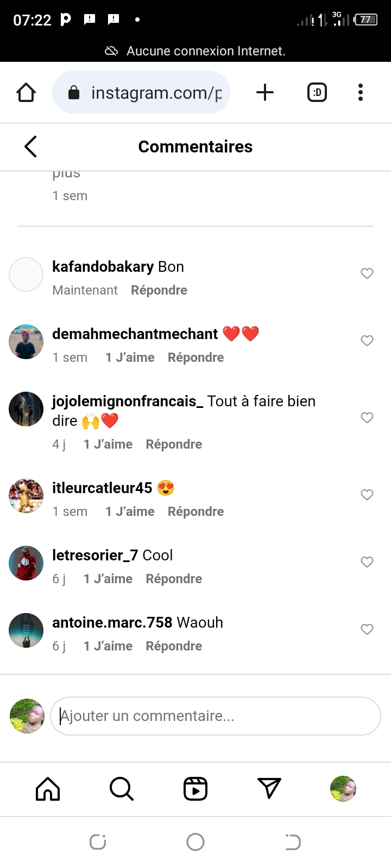The width and height of the screenshot is (391, 868).
Task: Like the comment by letresorier_7
Action: point(367,562)
